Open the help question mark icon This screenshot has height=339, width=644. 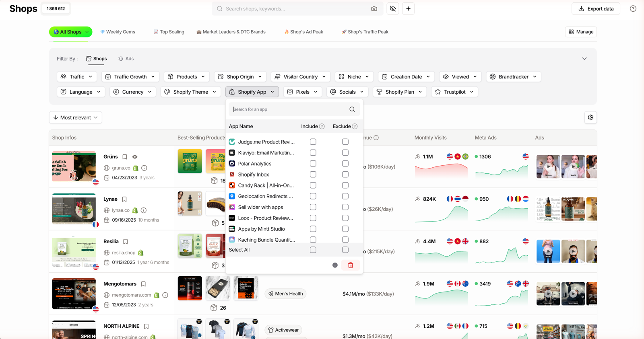(633, 9)
